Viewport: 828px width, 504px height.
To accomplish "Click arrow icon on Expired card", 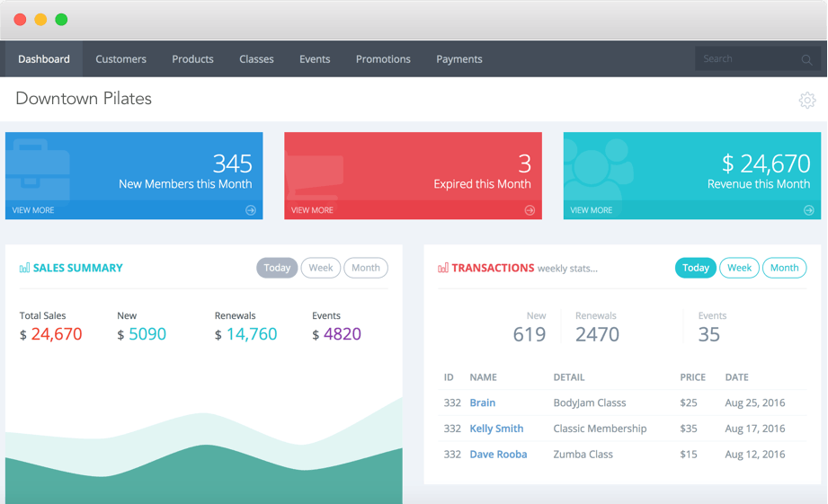I will [530, 210].
